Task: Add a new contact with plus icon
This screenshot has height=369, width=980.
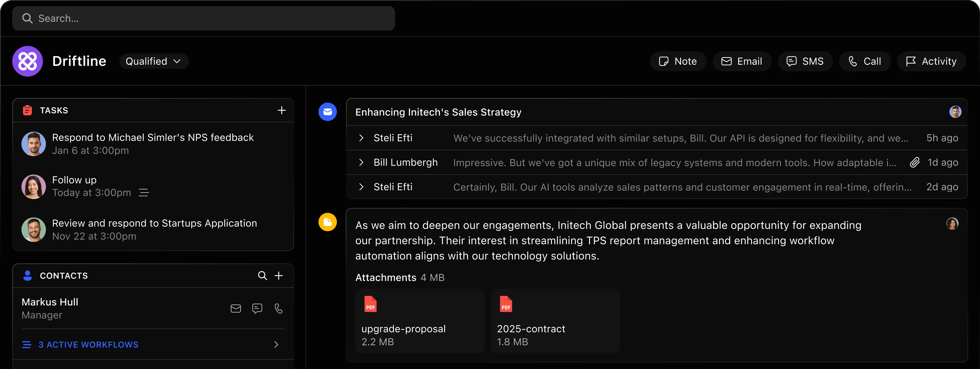Action: [x=279, y=275]
